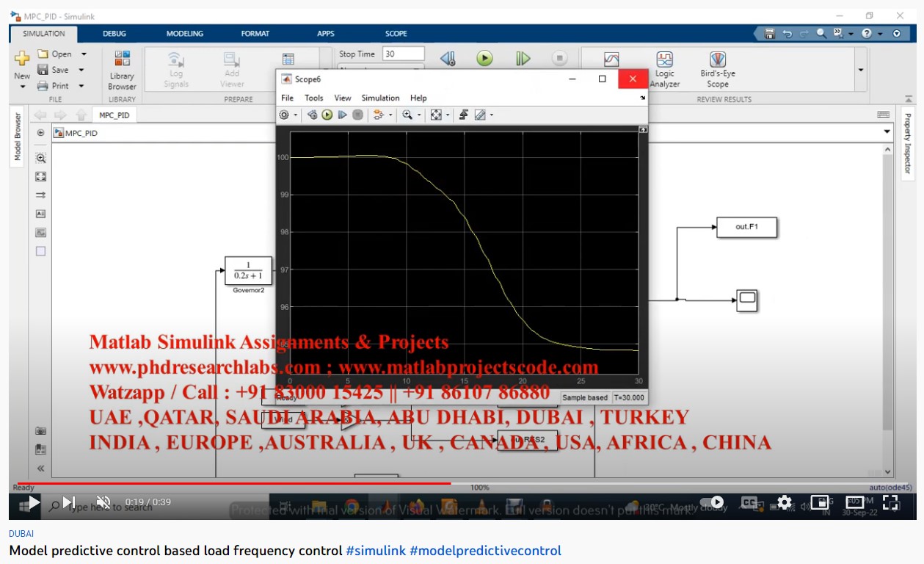Open Scope6 Tools menu
The height and width of the screenshot is (564, 924).
tap(314, 98)
